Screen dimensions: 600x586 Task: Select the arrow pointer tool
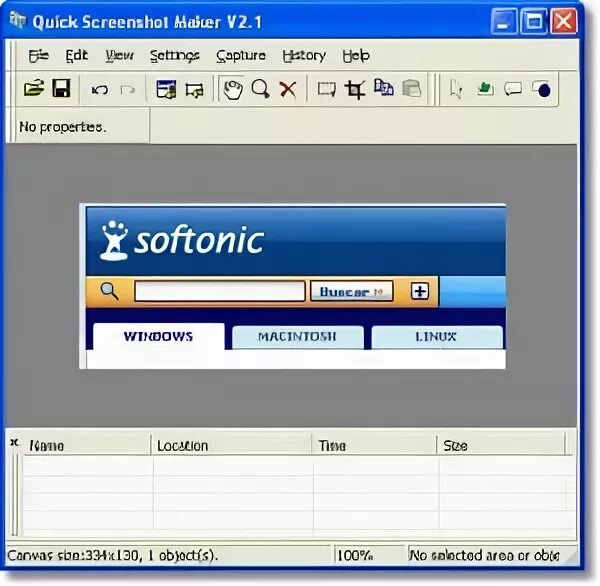pos(456,89)
